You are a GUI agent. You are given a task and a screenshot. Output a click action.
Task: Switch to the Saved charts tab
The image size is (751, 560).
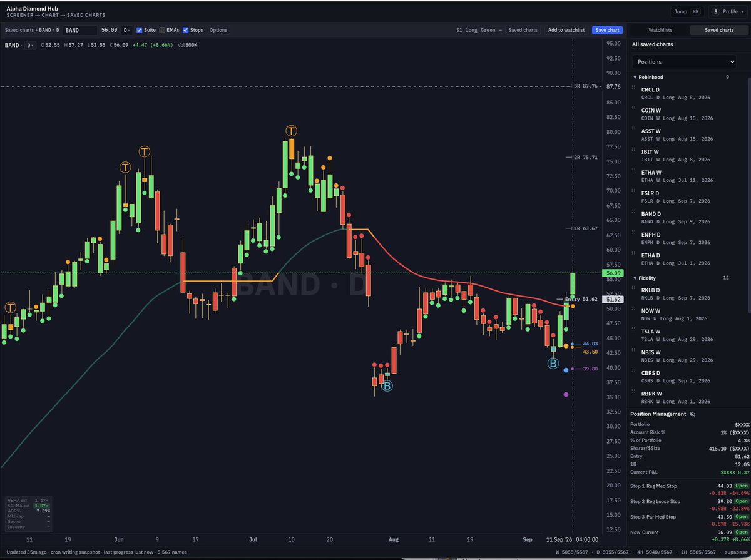click(719, 30)
